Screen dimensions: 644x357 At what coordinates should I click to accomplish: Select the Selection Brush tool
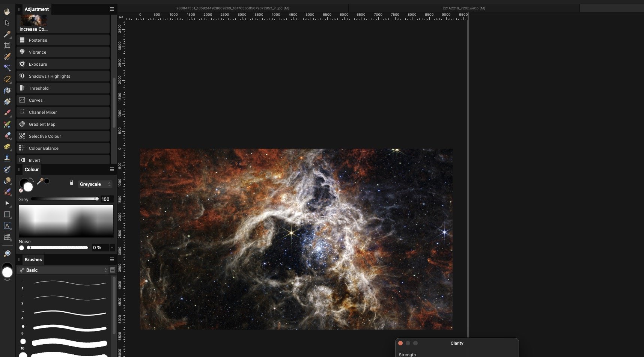point(7,57)
